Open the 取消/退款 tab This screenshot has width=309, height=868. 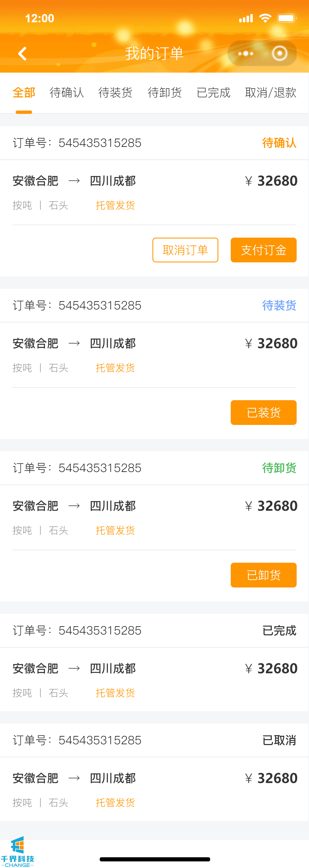pos(271,92)
